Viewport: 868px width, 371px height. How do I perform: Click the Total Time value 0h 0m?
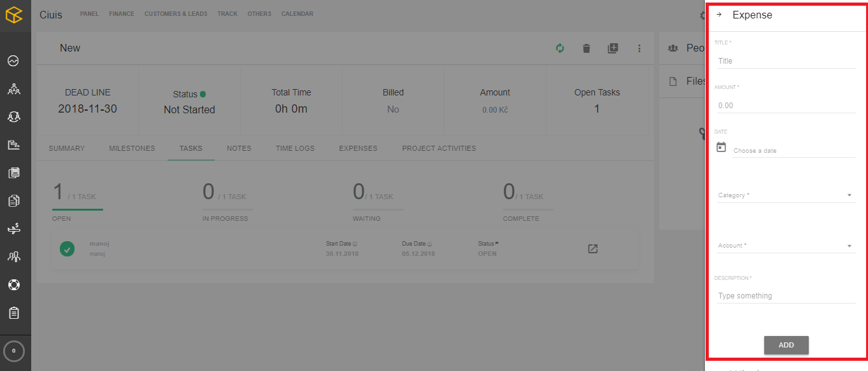point(291,109)
